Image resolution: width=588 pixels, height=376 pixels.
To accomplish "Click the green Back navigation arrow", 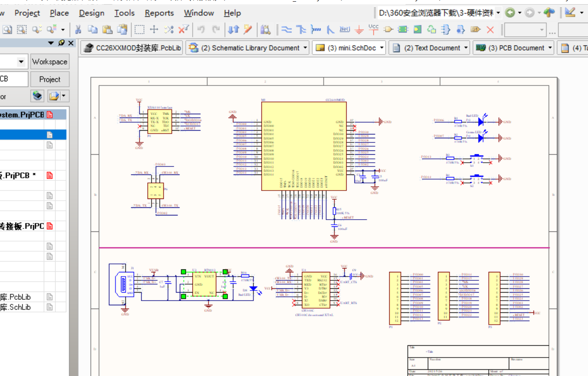I will click(x=510, y=13).
